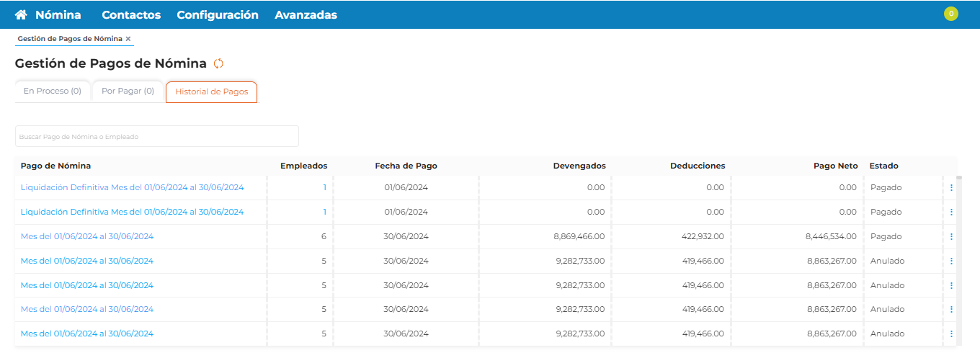
Task: Open the Nómina menu
Action: point(58,14)
